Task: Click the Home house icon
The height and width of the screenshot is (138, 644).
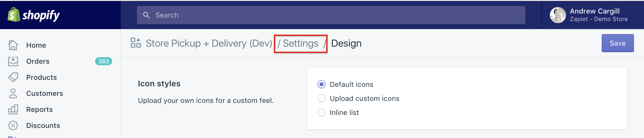Action: click(13, 45)
